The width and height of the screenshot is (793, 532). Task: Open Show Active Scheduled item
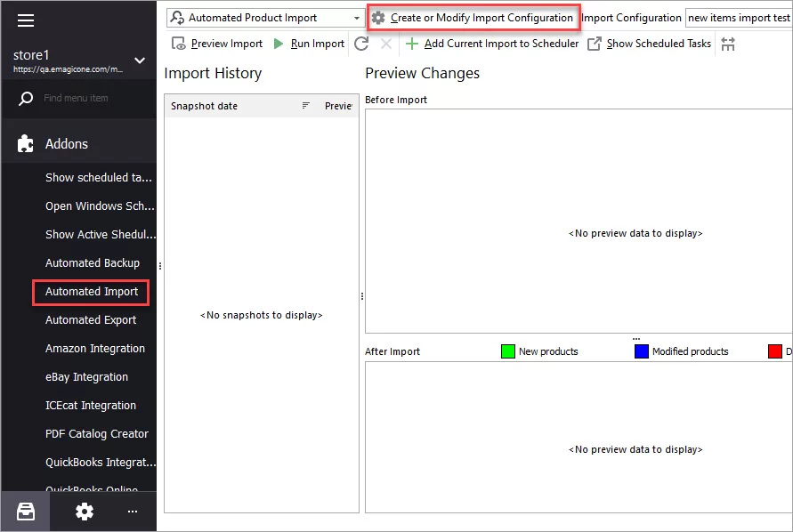click(x=101, y=234)
